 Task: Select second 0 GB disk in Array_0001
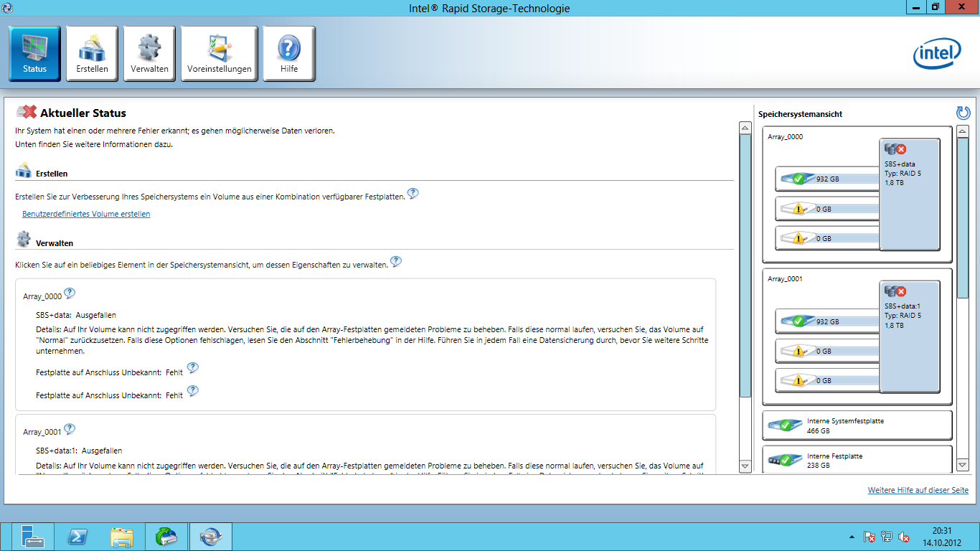click(x=827, y=380)
